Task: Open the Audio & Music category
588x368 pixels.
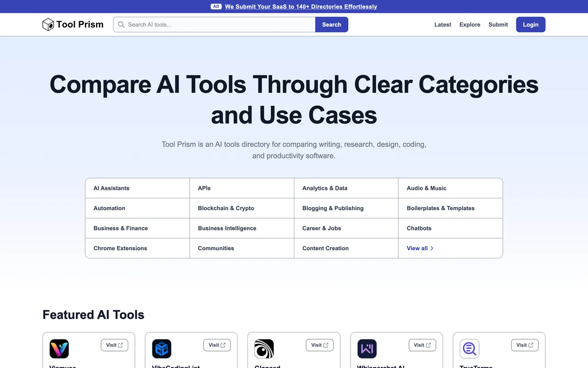Action: (451, 188)
